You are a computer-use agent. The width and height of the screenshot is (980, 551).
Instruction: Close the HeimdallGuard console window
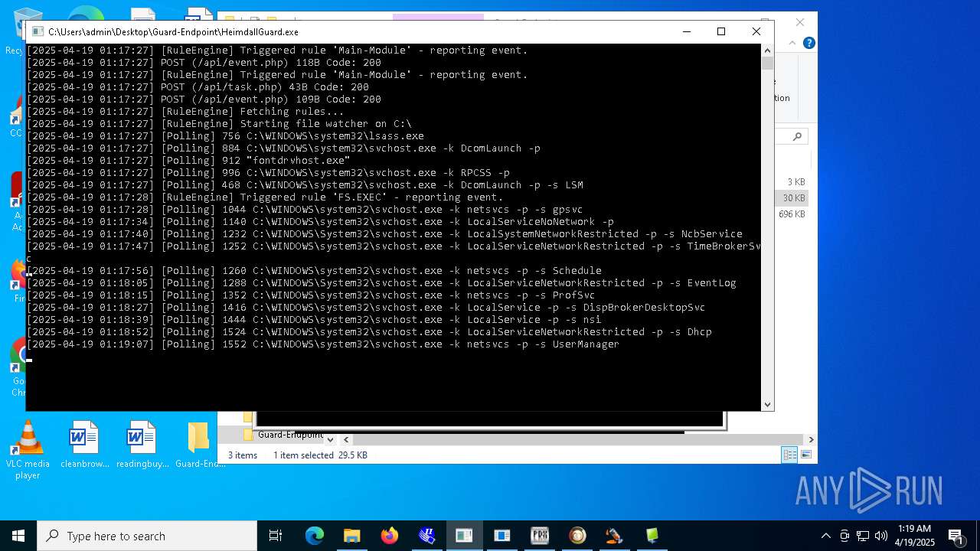(x=756, y=31)
